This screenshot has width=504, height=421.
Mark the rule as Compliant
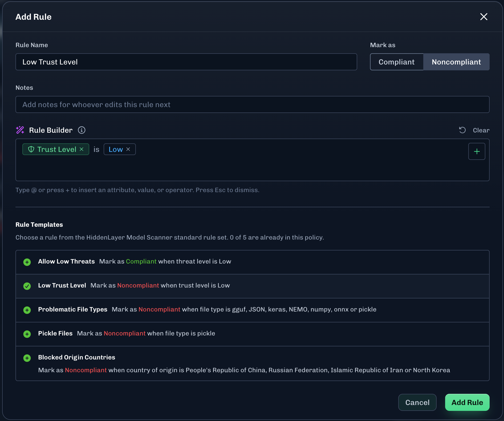(397, 62)
